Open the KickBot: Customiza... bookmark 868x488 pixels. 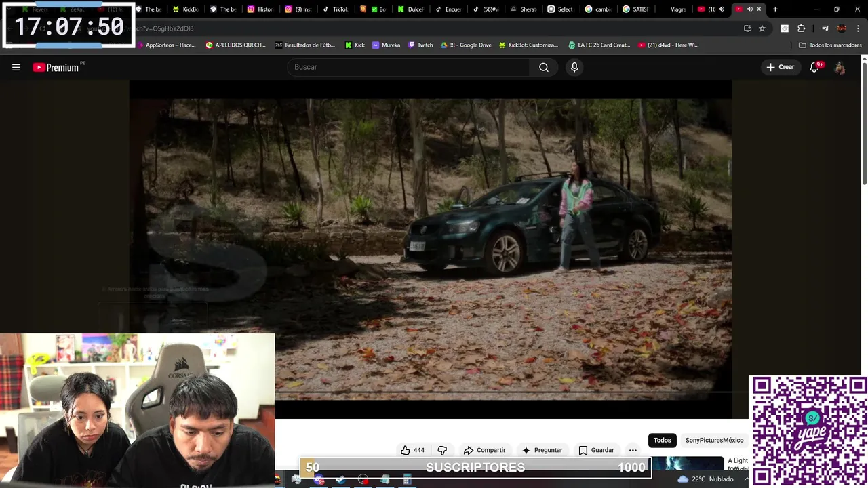pos(528,45)
